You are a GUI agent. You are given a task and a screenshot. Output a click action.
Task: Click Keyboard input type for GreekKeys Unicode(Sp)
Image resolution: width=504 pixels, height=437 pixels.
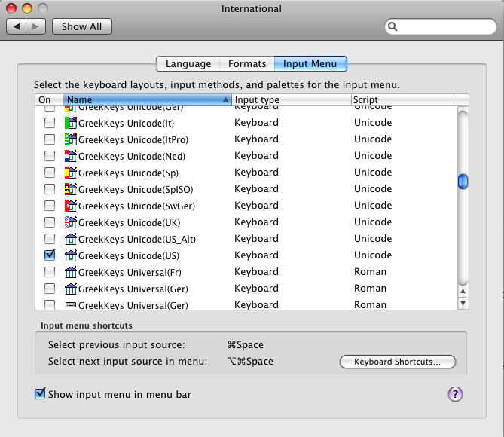(256, 173)
